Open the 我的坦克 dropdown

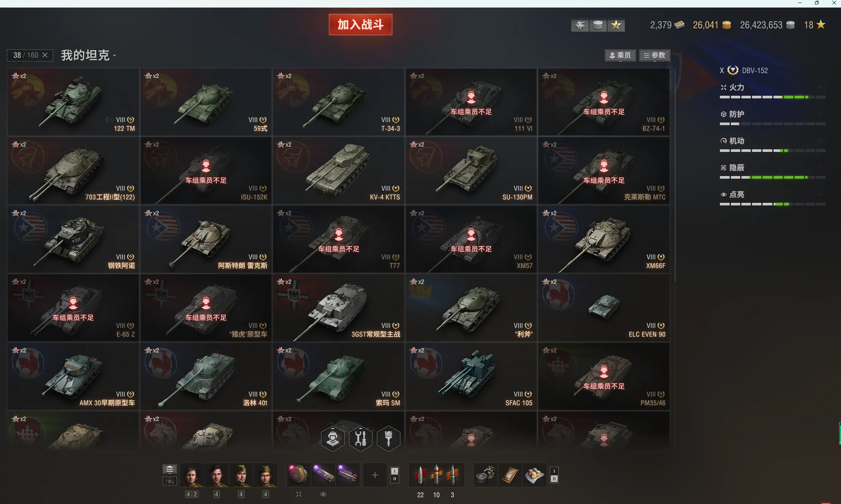pos(88,55)
